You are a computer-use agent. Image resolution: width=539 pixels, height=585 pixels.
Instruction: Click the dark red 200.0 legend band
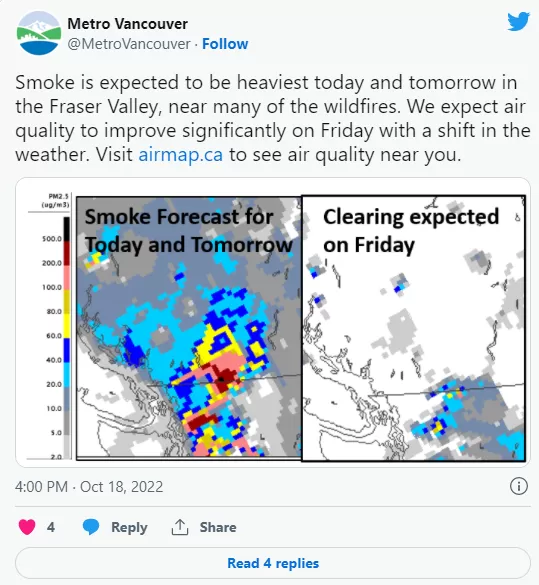point(66,253)
